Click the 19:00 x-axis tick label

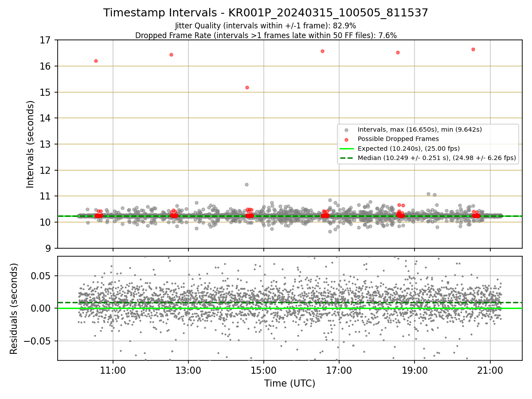pos(415,370)
